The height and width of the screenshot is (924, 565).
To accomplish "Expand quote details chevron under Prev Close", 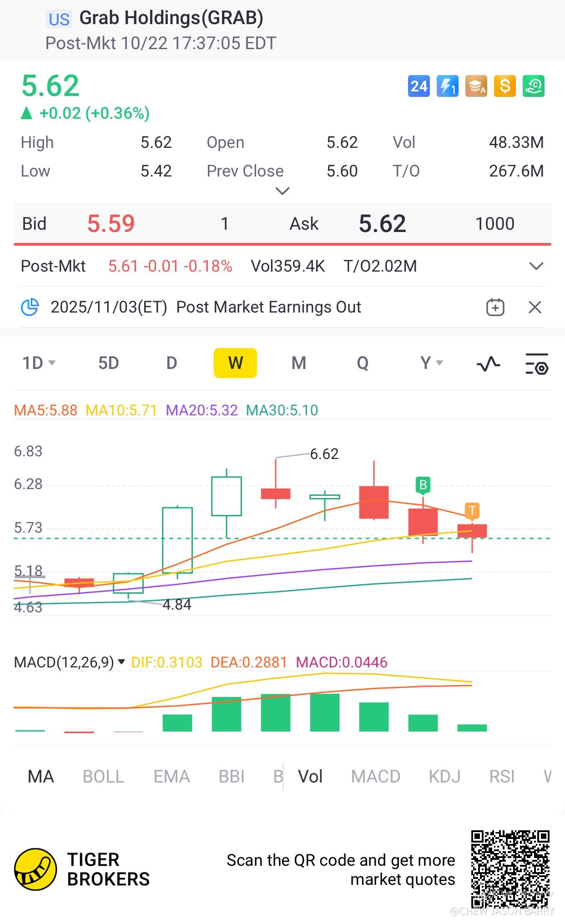I will coord(282,191).
